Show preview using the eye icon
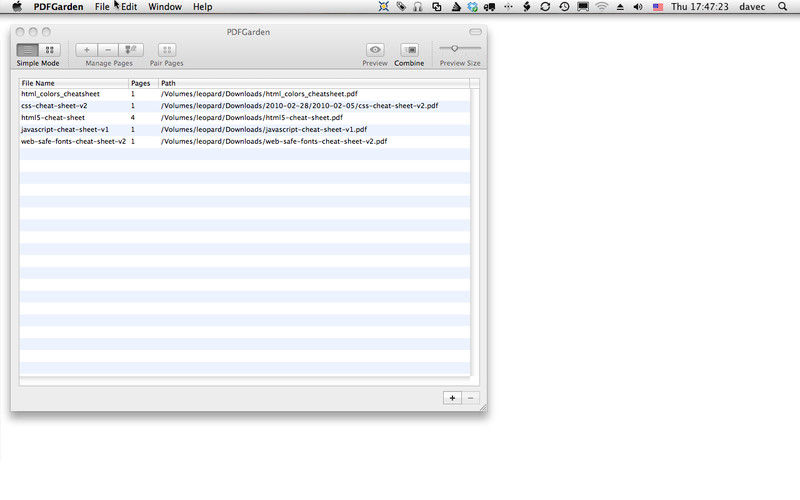Screen dimensions: 800x500 [x=375, y=50]
